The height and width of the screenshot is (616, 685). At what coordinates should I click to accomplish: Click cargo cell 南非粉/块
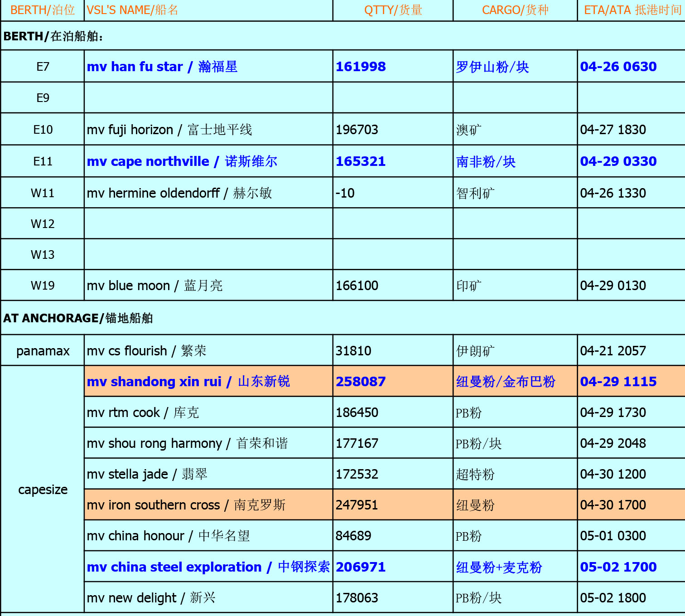pos(515,161)
